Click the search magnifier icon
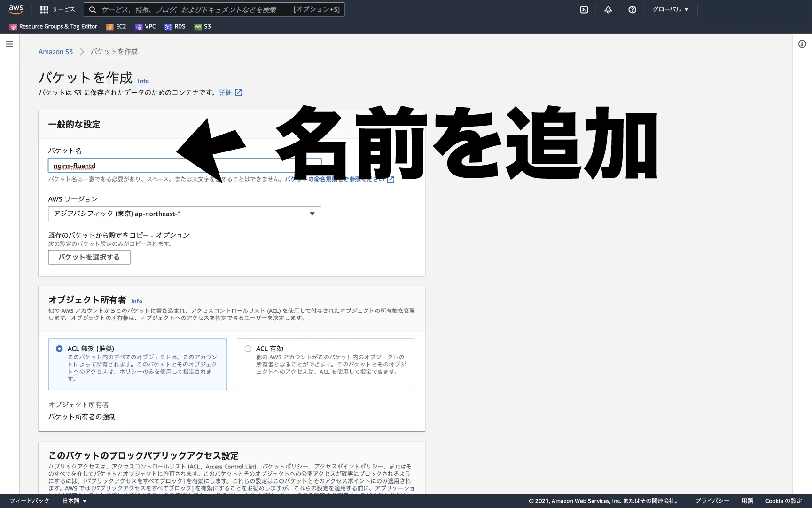 [x=93, y=9]
